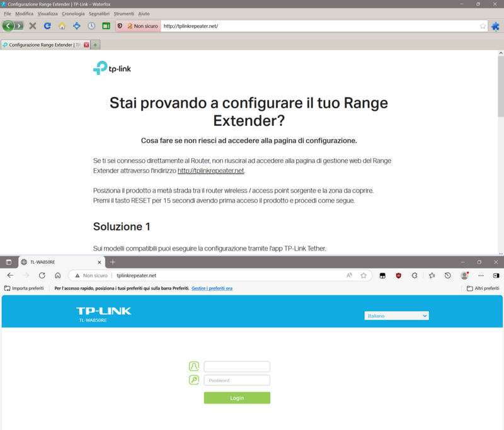Open the Aiuto menu
Image resolution: width=504 pixels, height=430 pixels.
[144, 13]
